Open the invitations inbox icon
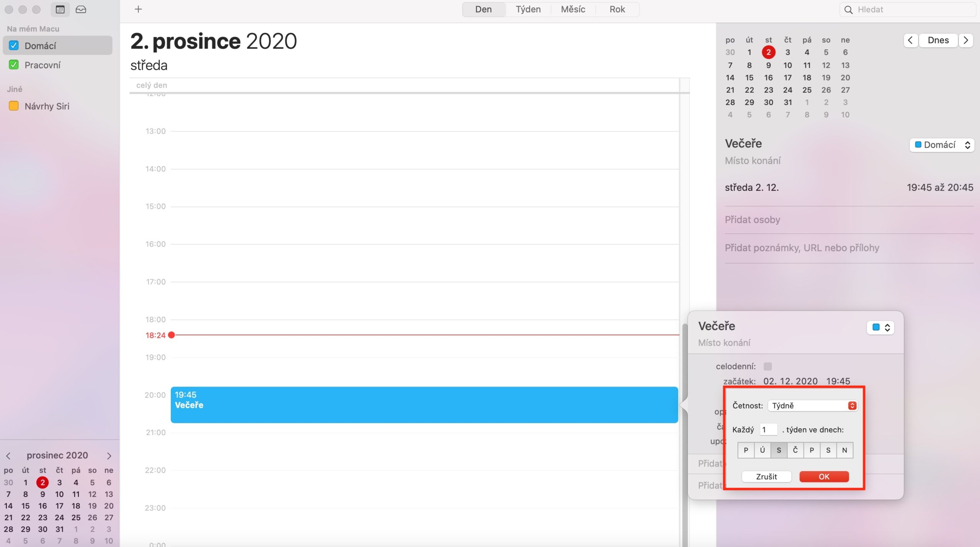Screen dimensions: 980x547 (x=81, y=10)
